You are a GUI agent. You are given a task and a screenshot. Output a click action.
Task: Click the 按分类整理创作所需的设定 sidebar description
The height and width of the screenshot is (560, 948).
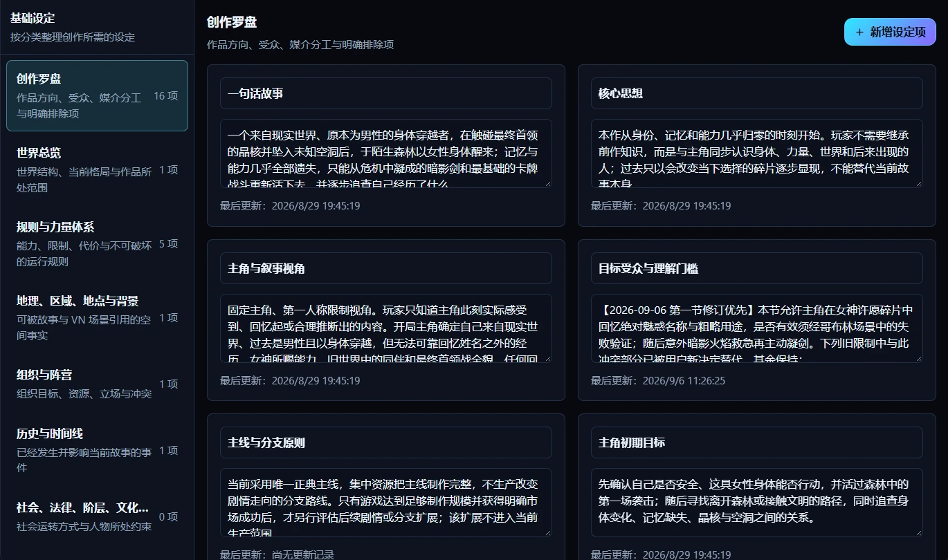pos(73,37)
